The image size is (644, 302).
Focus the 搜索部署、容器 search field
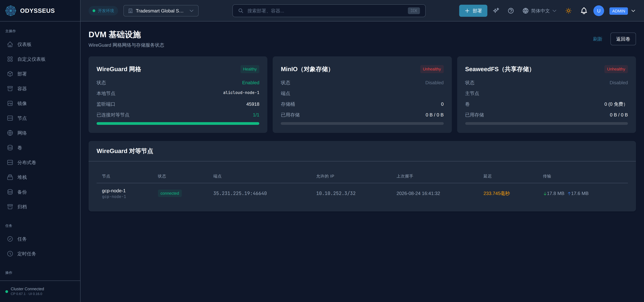(329, 11)
